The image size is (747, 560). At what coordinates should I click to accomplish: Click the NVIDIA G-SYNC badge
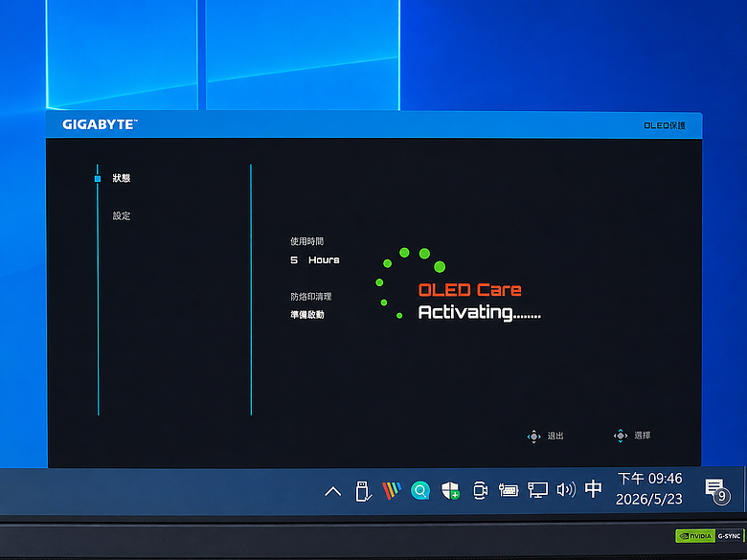point(709,536)
